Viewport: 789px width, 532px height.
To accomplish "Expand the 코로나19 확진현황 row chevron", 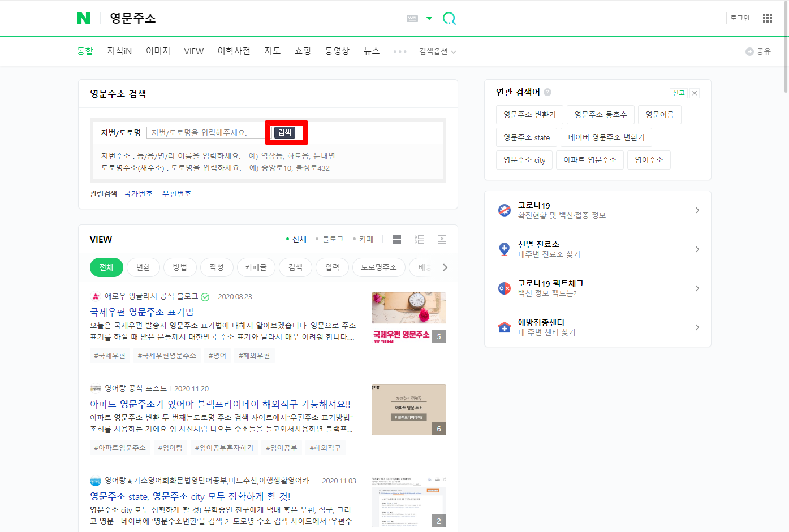I will (x=697, y=210).
